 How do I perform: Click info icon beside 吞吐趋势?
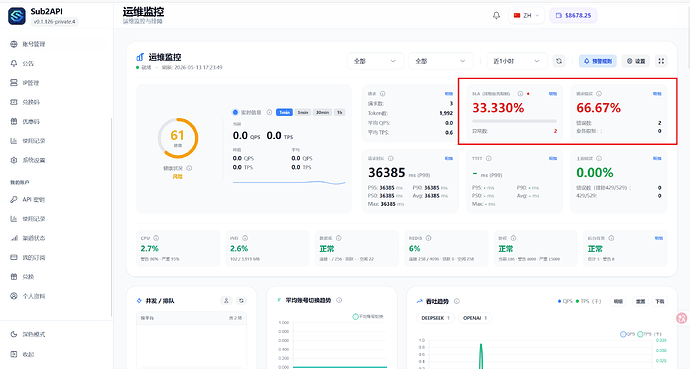[x=457, y=301]
